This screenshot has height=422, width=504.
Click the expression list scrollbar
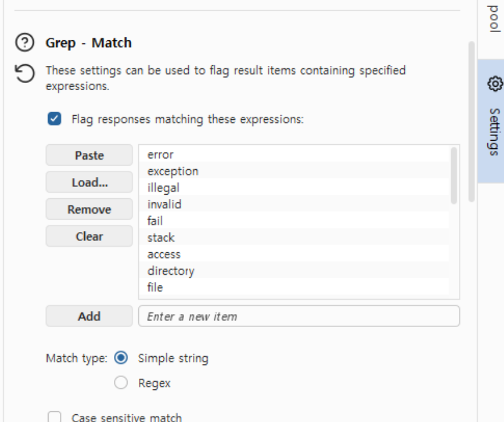coord(454,176)
